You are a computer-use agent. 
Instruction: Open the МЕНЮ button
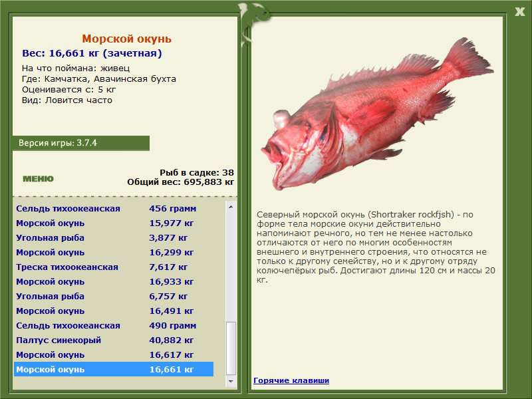pyautogui.click(x=38, y=179)
